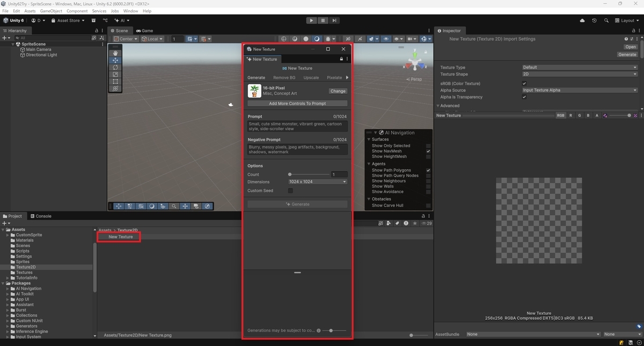Uncheck Show NavMesh in AI Navigation panel
Image resolution: width=644 pixels, height=346 pixels.
click(x=428, y=151)
